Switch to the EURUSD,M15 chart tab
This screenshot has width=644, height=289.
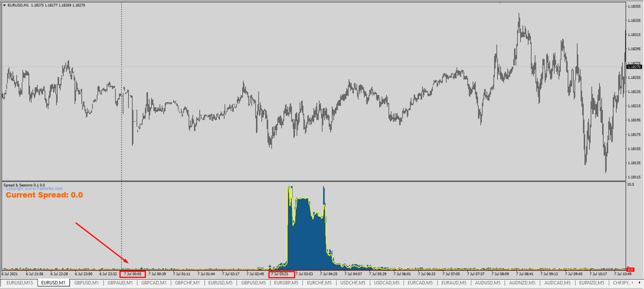20,283
